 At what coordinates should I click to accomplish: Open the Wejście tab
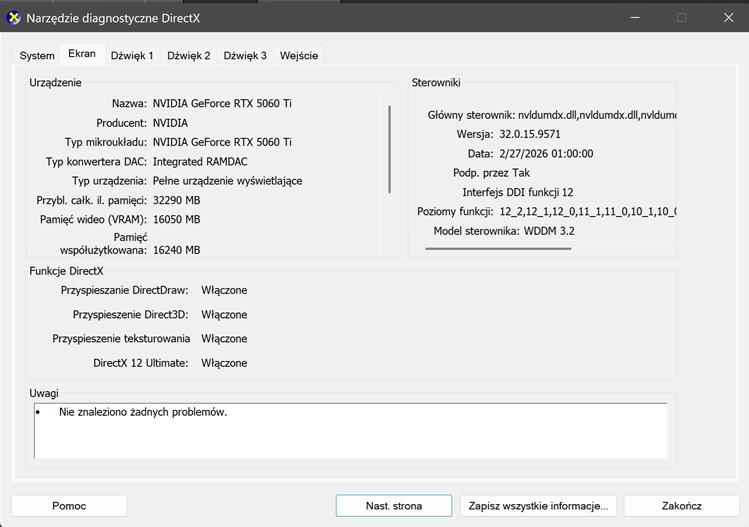pos(299,56)
